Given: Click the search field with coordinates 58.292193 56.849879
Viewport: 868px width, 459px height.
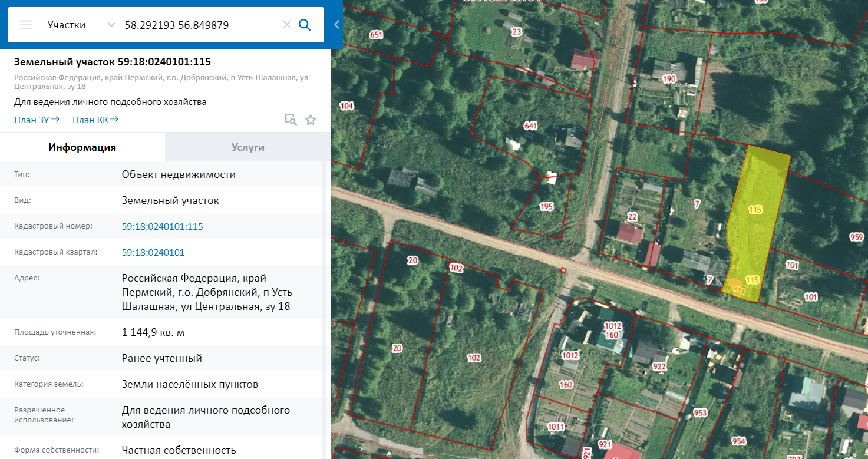Looking at the screenshot, I should tap(199, 25).
